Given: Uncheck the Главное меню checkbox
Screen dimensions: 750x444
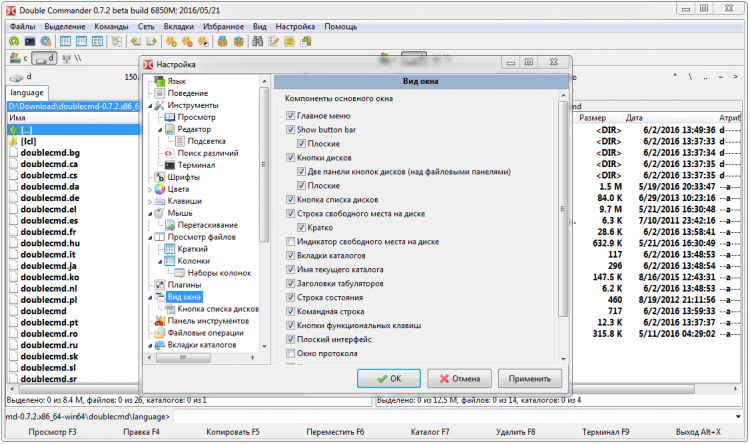Looking at the screenshot, I should point(290,116).
